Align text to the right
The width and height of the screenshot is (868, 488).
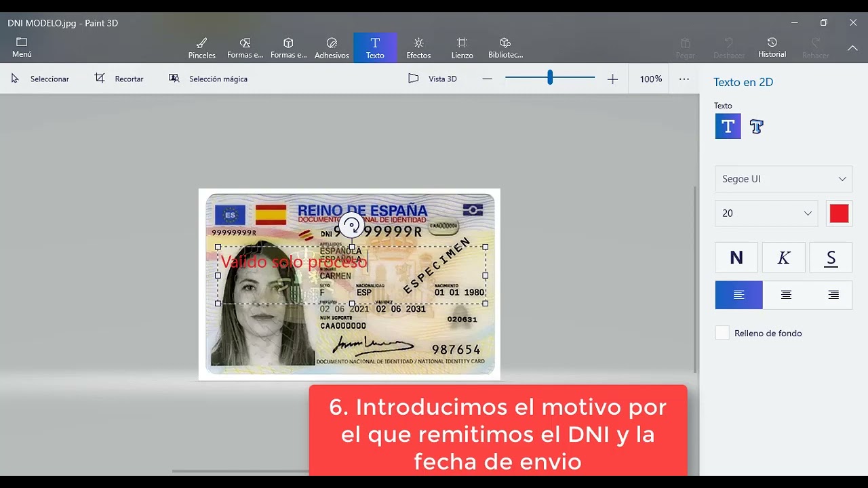tap(833, 295)
